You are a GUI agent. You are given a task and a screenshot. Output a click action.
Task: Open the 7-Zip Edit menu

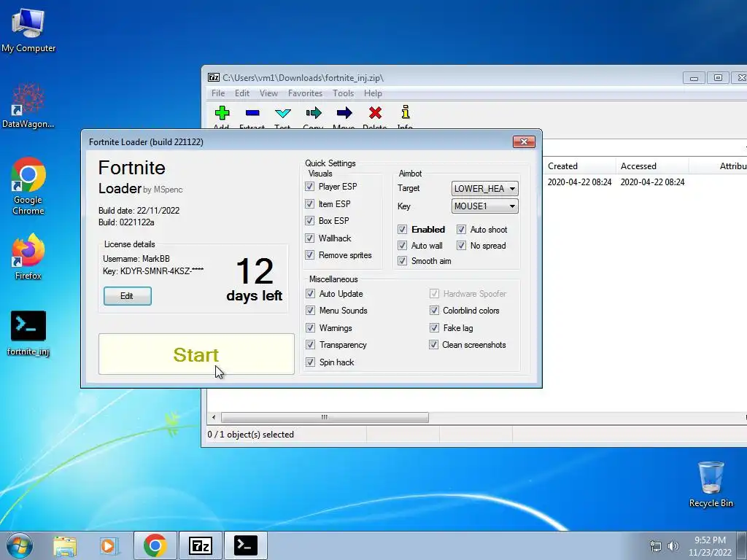pos(242,93)
